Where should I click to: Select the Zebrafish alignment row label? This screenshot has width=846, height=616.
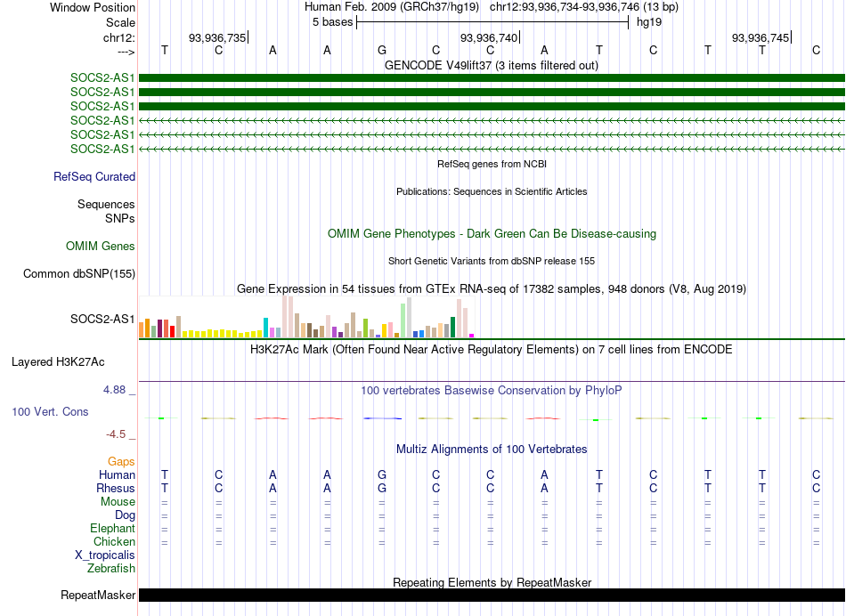(x=111, y=568)
